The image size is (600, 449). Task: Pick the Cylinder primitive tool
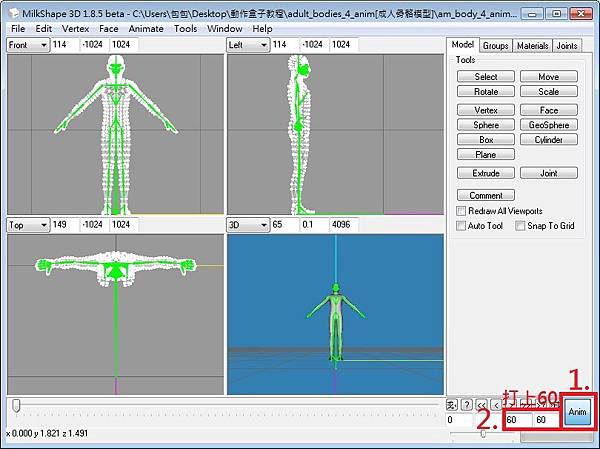(x=548, y=140)
